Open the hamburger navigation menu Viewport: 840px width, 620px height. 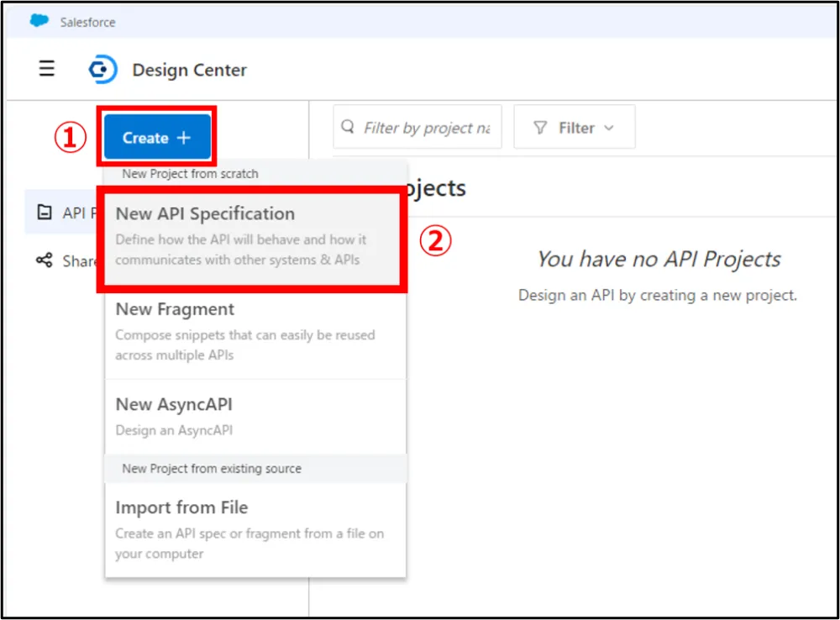46,69
